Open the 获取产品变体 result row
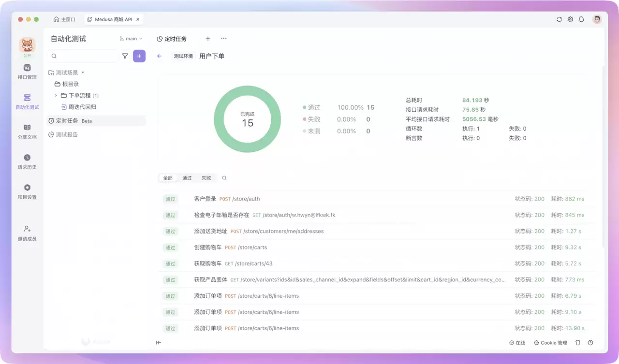Viewport: 619px width, 364px height. click(x=377, y=280)
